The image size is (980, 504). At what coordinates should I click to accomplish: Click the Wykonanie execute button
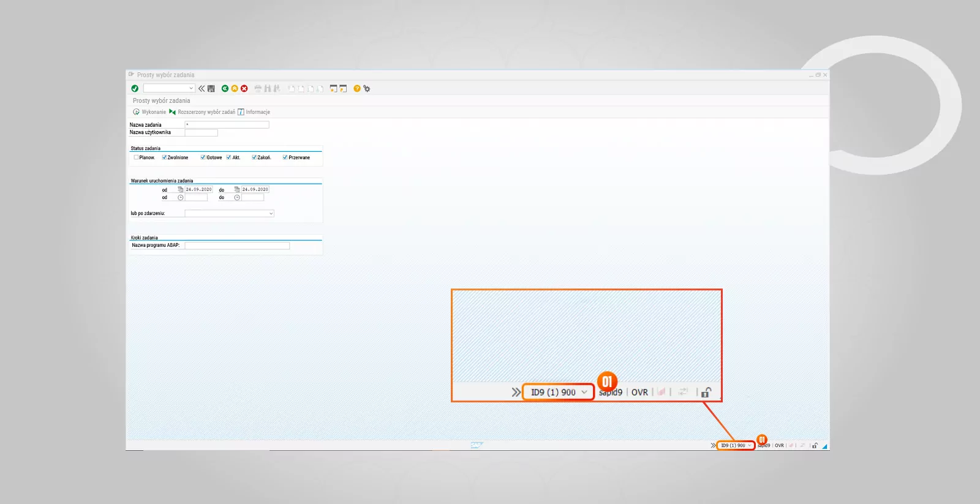(149, 112)
